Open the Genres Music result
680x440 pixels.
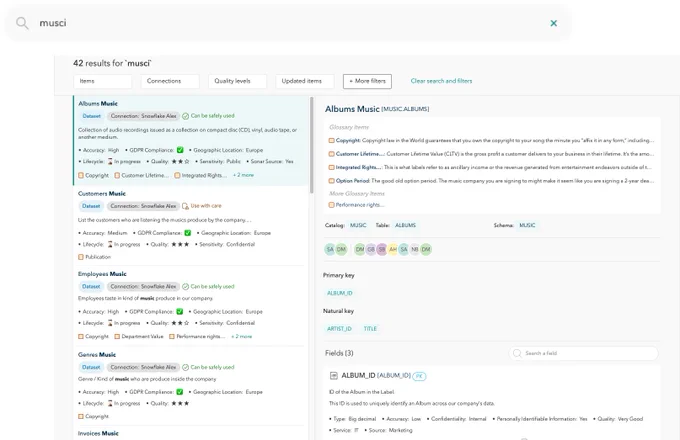(97, 355)
